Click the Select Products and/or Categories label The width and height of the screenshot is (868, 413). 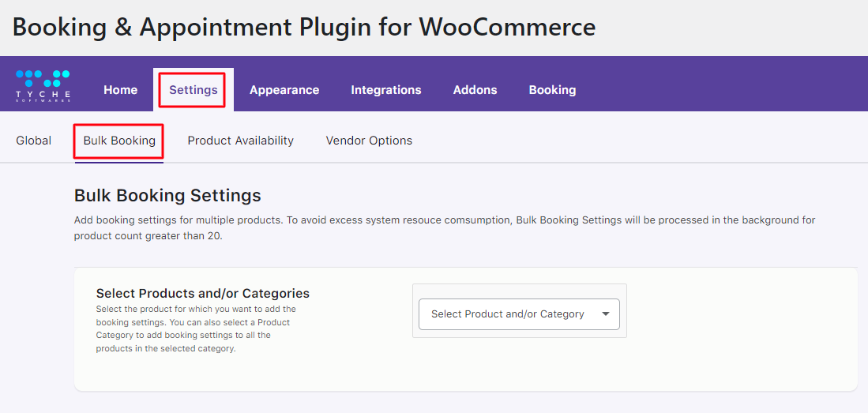pos(203,293)
